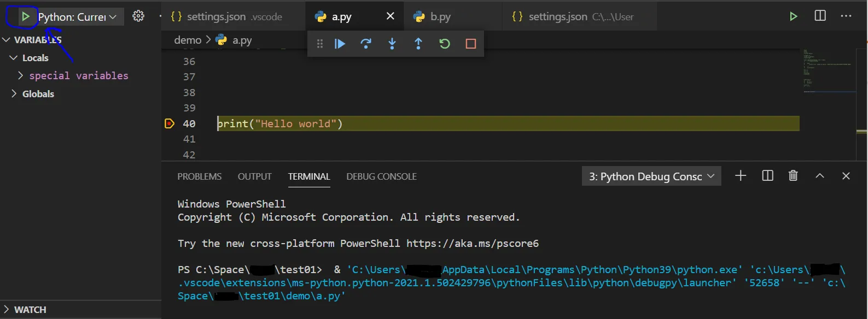Maximize the panel with the up chevron
This screenshot has height=319, width=868.
pyautogui.click(x=819, y=175)
